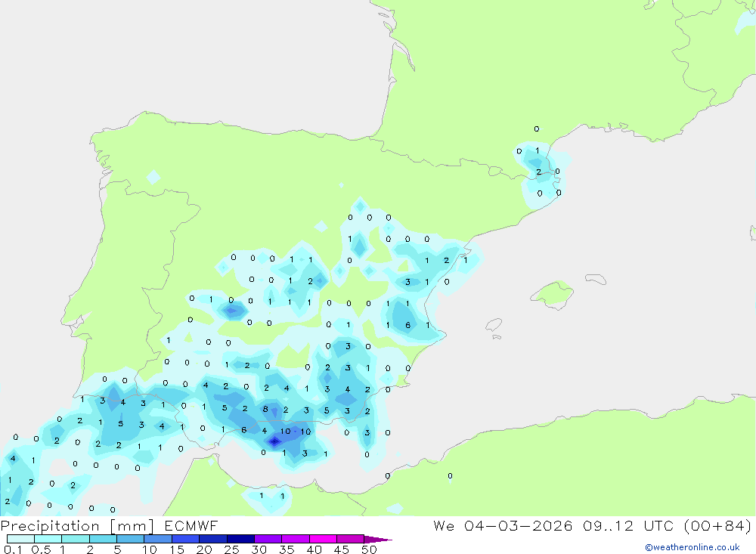The width and height of the screenshot is (756, 554).
Task: Click the Ibiza island outline
Action: [494, 325]
